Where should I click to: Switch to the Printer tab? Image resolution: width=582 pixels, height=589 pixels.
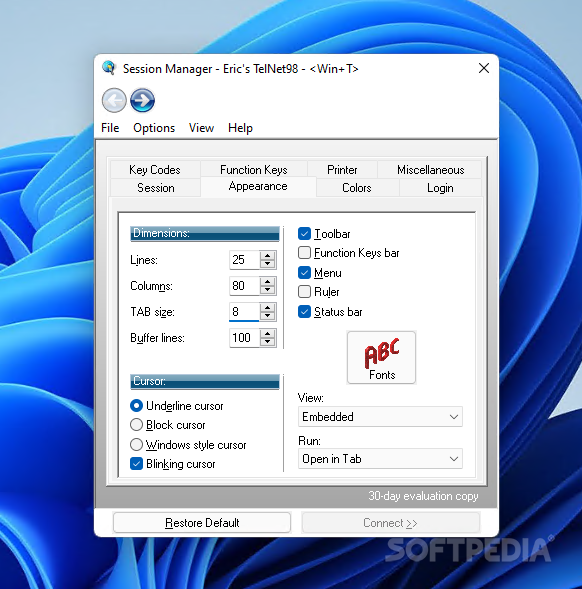[342, 170]
